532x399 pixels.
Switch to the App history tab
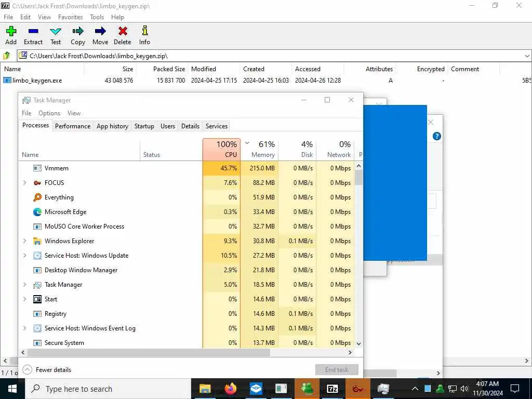point(112,126)
